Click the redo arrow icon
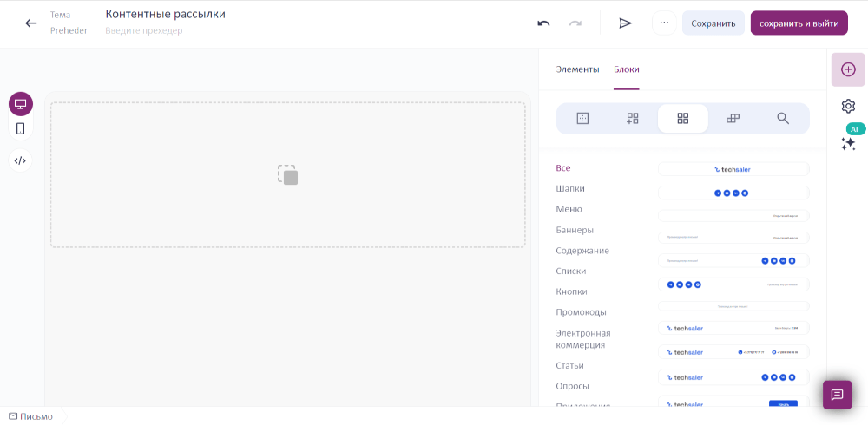 (x=575, y=23)
